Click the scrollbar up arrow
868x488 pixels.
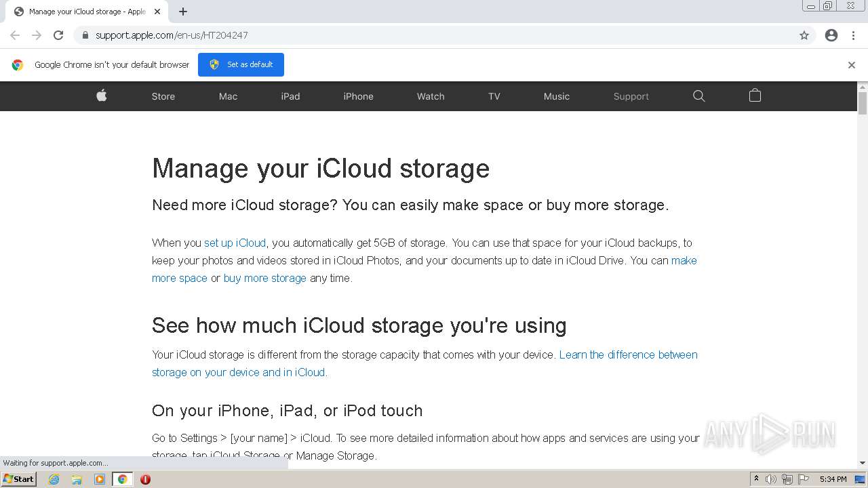863,87
